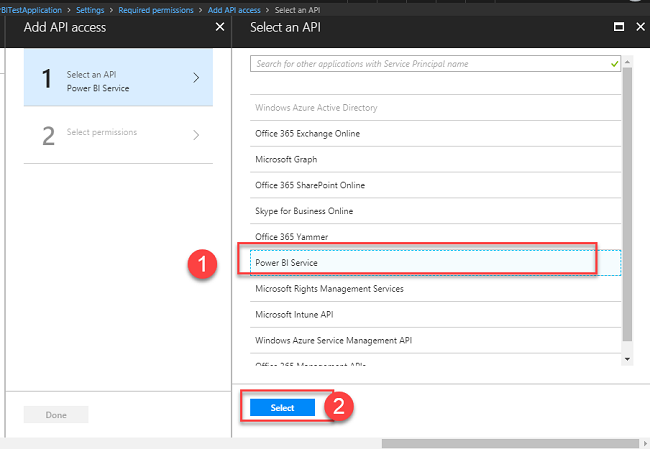Expand the Select permissions step chevron

[x=196, y=135]
